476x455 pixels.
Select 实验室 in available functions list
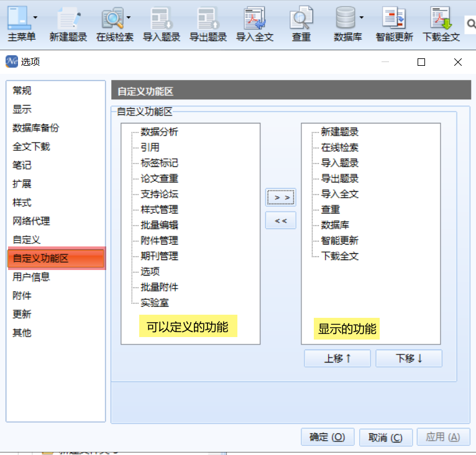(x=155, y=303)
